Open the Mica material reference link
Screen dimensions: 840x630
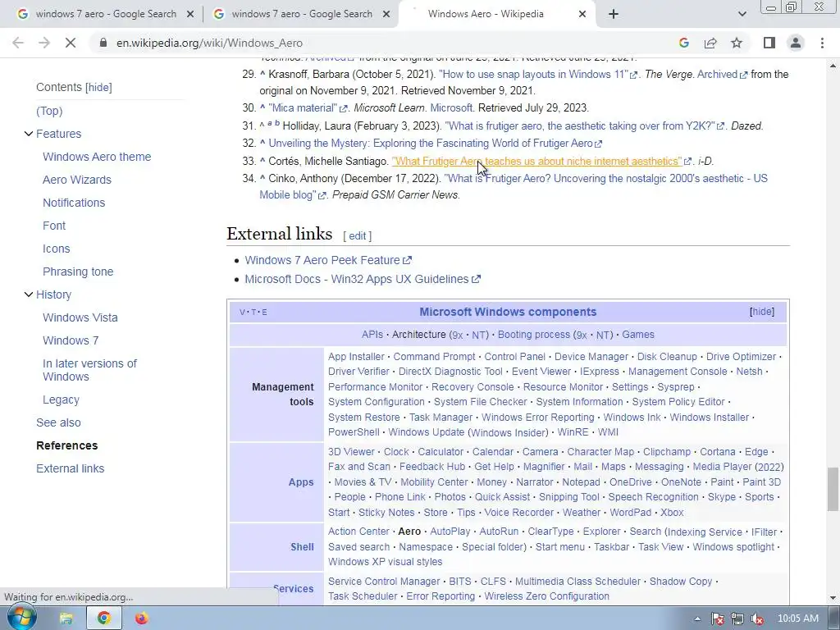pyautogui.click(x=303, y=107)
